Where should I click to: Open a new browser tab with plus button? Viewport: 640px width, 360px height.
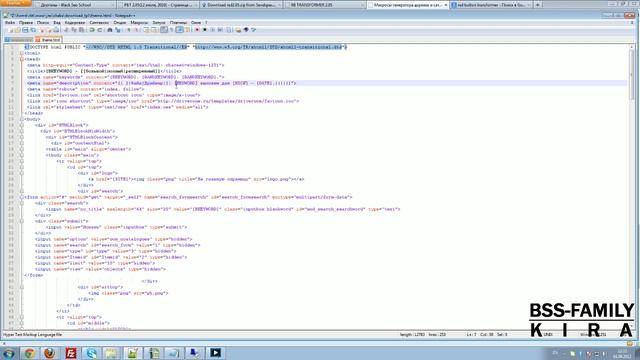pos(538,5)
